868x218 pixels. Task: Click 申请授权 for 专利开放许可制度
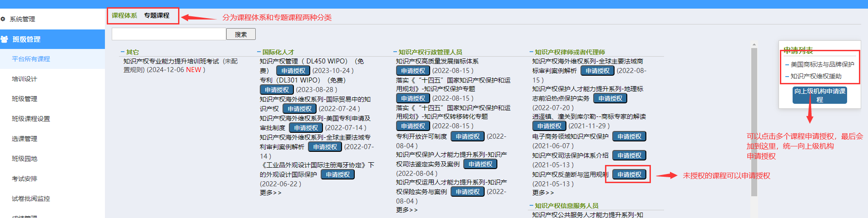(468, 136)
